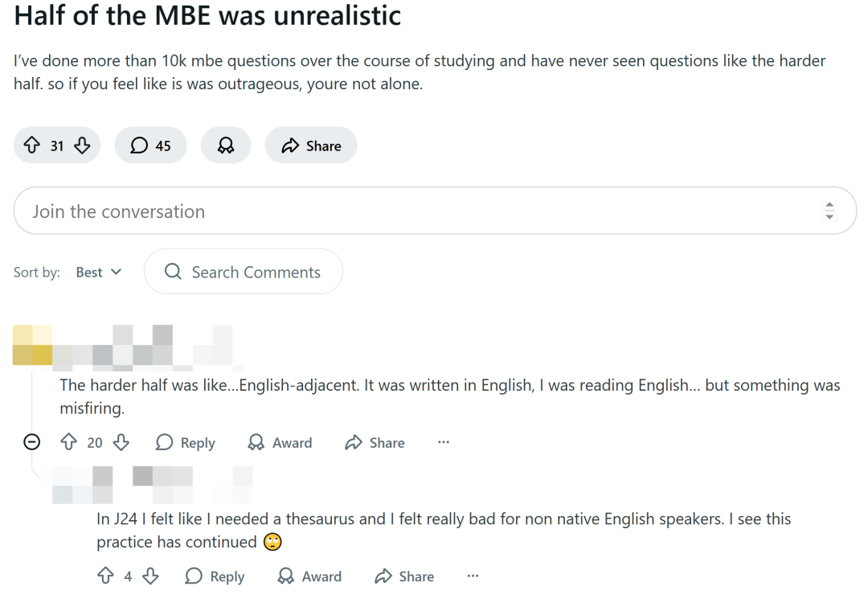
Task: Expand the comment box resize arrows
Action: (x=829, y=211)
